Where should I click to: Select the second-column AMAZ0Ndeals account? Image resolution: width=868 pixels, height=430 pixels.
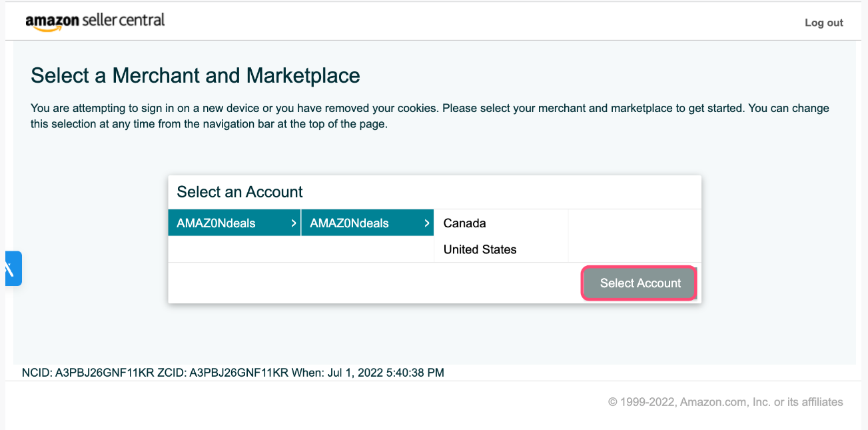point(349,223)
